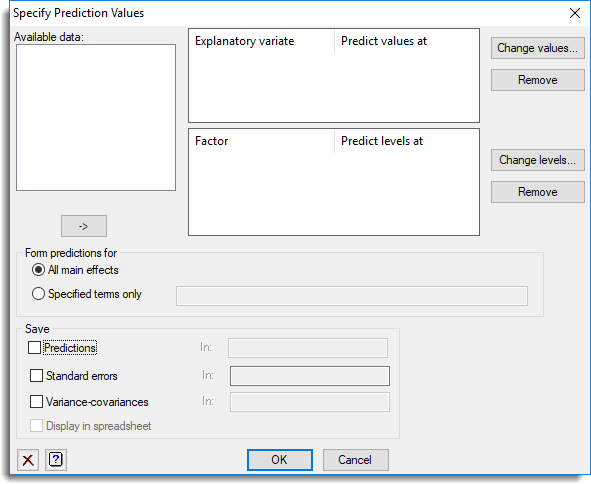This screenshot has height=484, width=591.
Task: Open help via question mark icon
Action: [x=56, y=460]
